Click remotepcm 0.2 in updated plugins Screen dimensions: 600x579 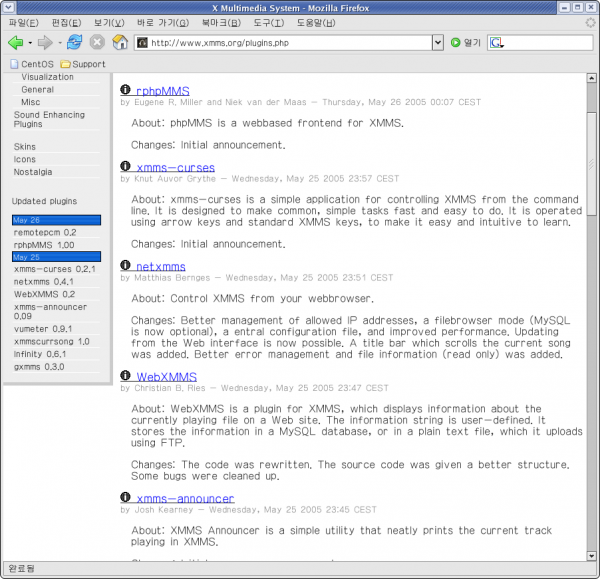pyautogui.click(x=45, y=232)
